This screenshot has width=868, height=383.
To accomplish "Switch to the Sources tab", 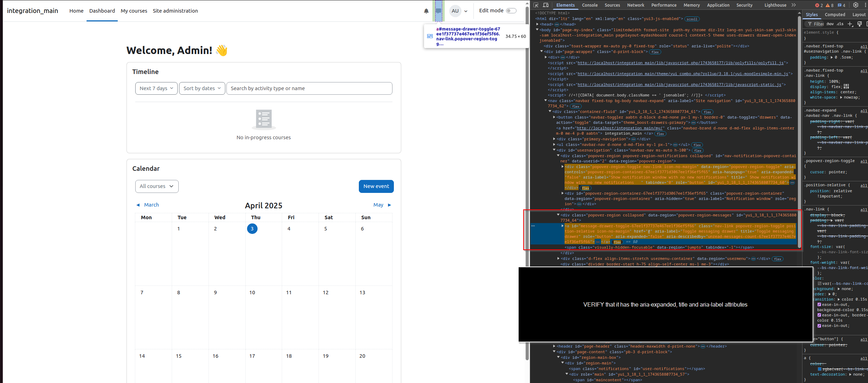I will (x=612, y=5).
